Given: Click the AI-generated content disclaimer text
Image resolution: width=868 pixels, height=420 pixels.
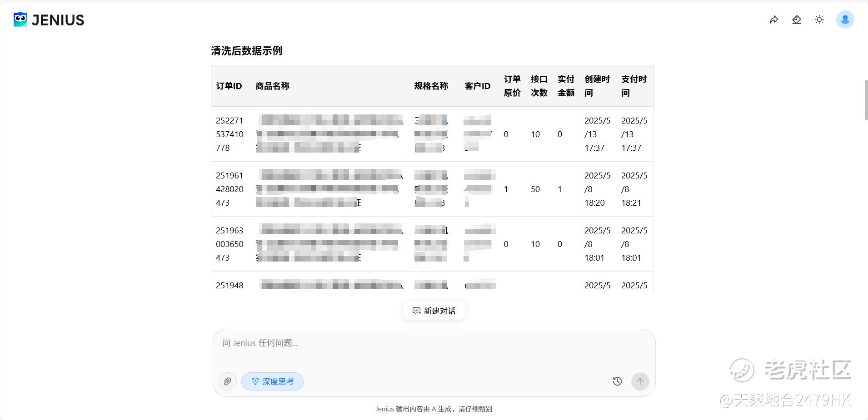Looking at the screenshot, I should point(434,409).
